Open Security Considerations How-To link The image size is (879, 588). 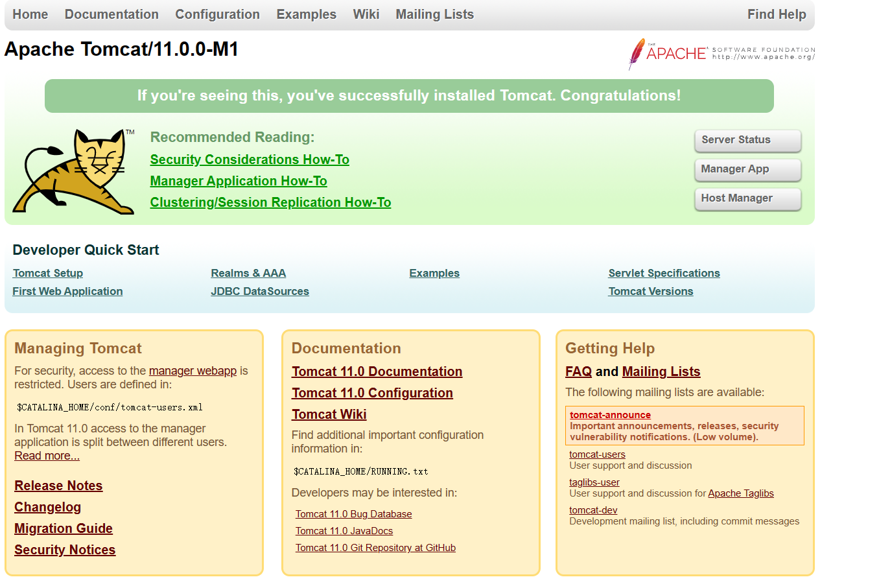[x=250, y=159]
